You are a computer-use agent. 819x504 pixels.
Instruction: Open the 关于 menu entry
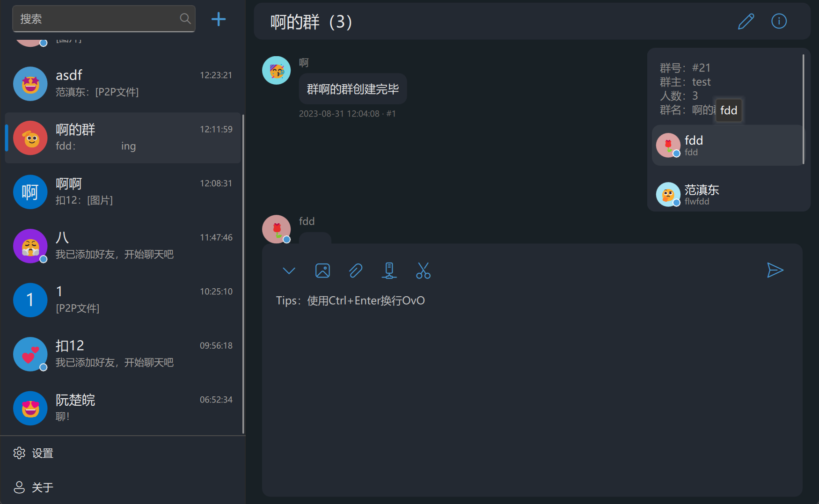[x=42, y=487]
